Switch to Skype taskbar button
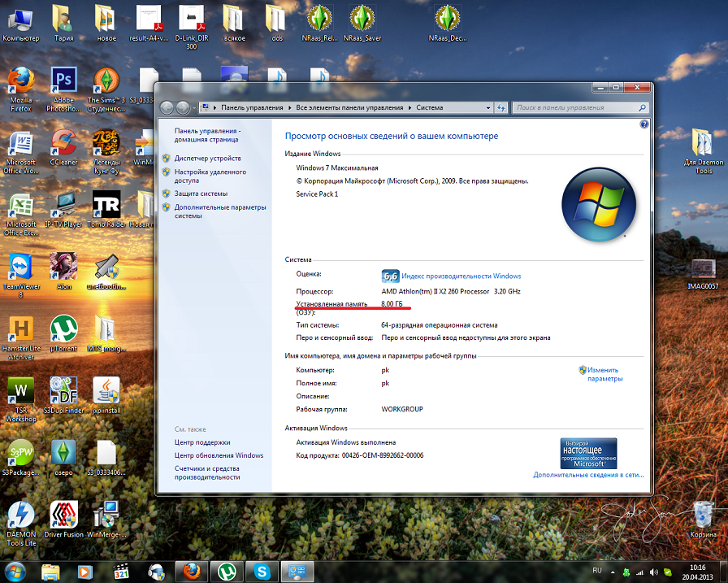Viewport: 728px width, 583px height. pyautogui.click(x=262, y=572)
